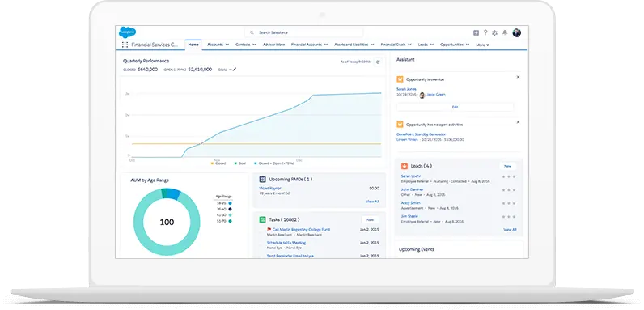Click the search magnifier icon
The height and width of the screenshot is (310, 644).
[252, 32]
